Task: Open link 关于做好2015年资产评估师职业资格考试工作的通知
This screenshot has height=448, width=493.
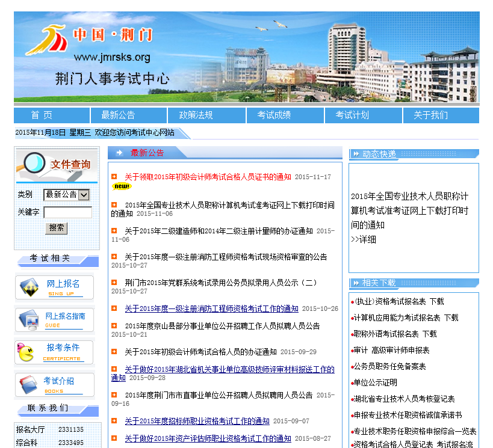Action: [208, 438]
